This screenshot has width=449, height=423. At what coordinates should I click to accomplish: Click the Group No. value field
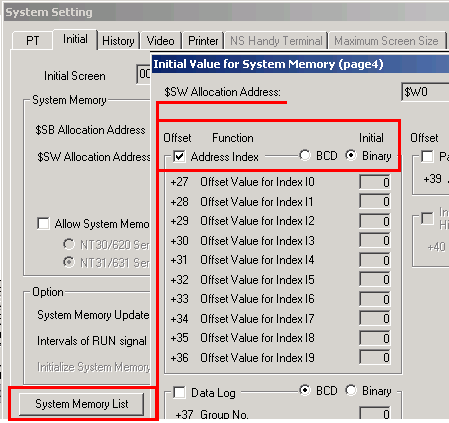375,413
